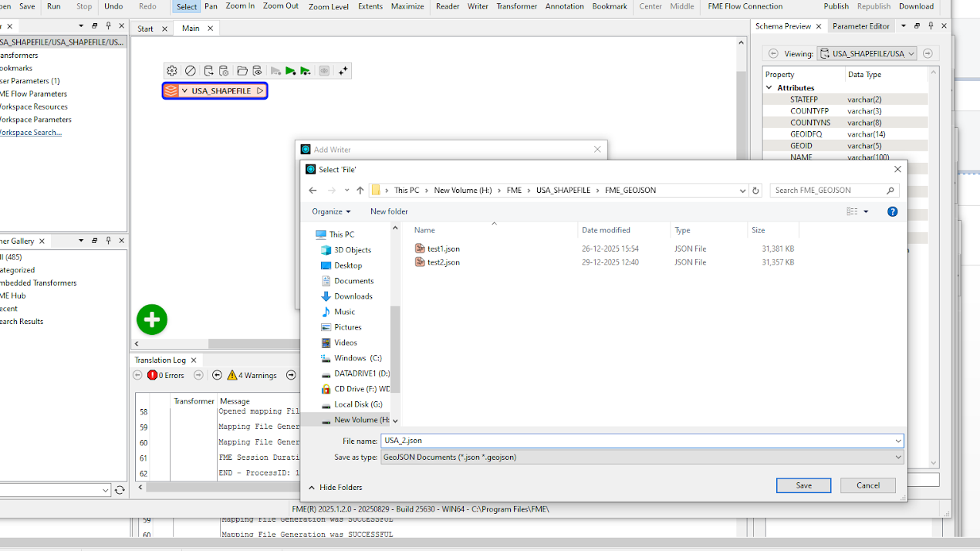
Task: Switch to the Parameter Editor tab
Action: click(860, 26)
